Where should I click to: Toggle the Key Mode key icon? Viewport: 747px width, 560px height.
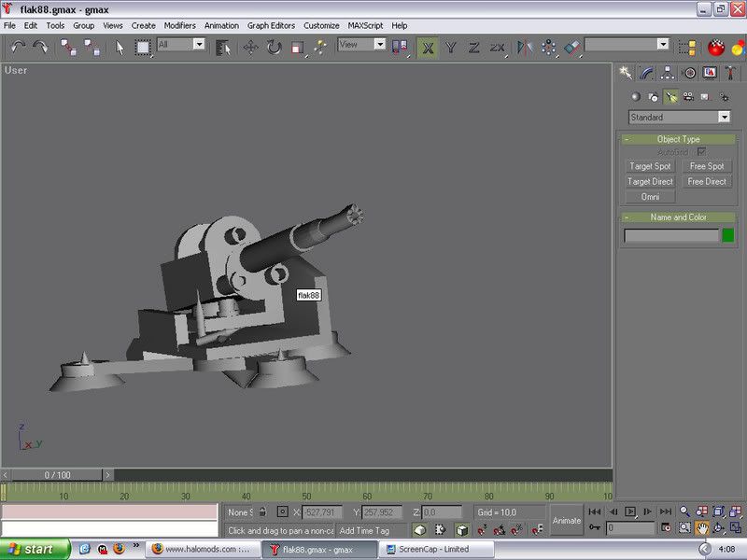(x=595, y=527)
